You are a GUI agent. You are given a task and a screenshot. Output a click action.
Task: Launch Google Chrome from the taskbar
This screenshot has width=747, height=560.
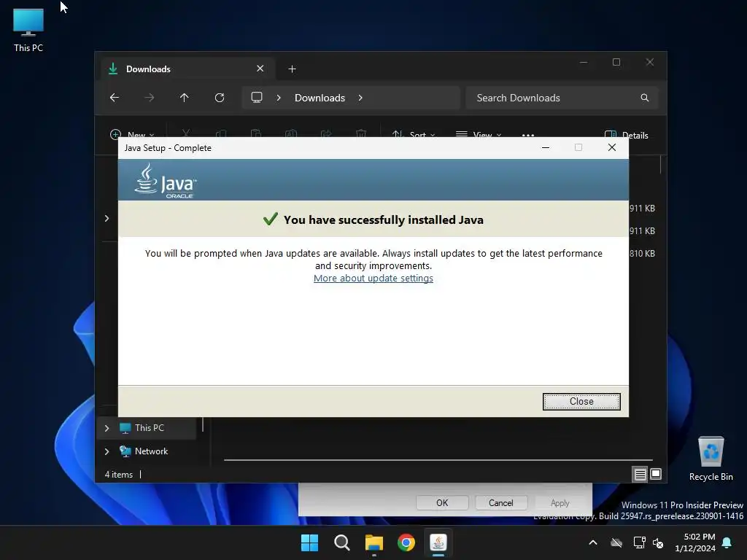406,542
